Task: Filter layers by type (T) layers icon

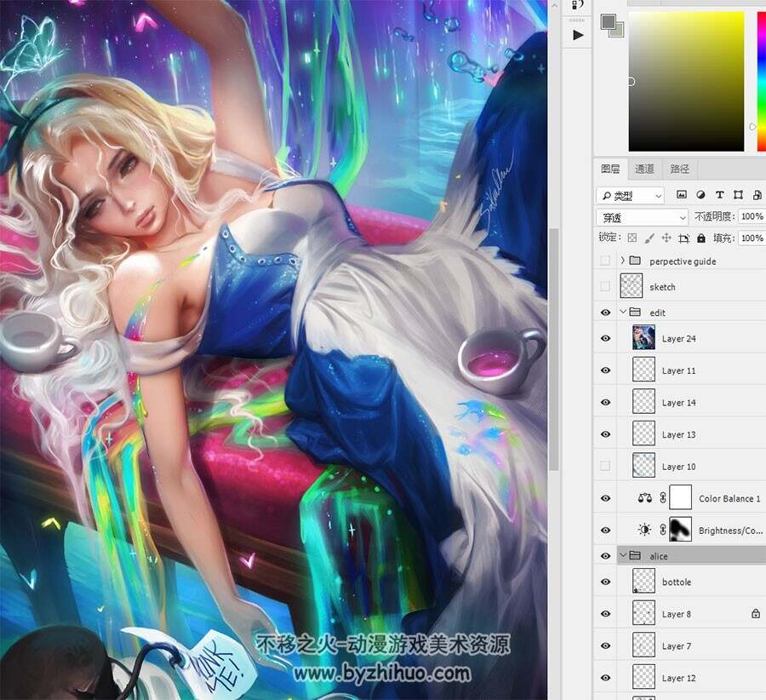Action: pos(719,194)
